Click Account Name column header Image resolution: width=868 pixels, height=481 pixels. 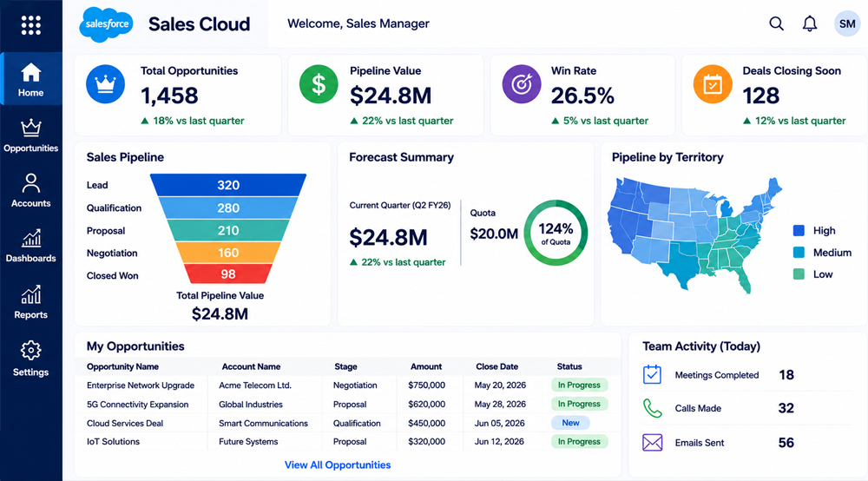(x=251, y=366)
